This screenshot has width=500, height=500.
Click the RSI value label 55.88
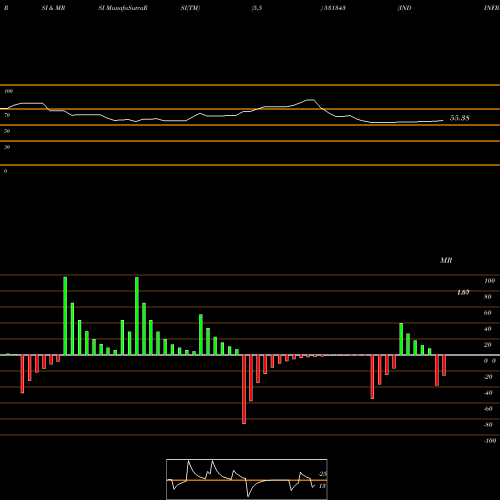point(460,118)
